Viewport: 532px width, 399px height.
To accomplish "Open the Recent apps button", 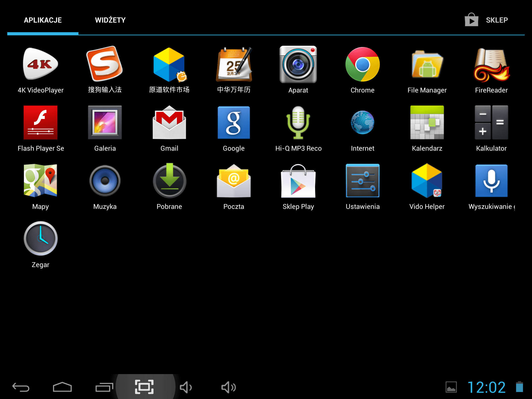I will (104, 387).
